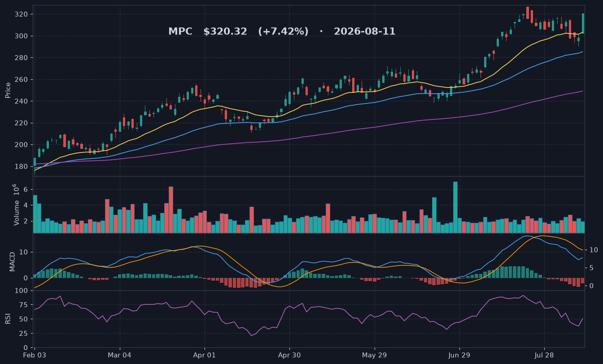This screenshot has height=364, width=603.
Task: Click the 75 tick on the RSI axis
Action: [24, 305]
